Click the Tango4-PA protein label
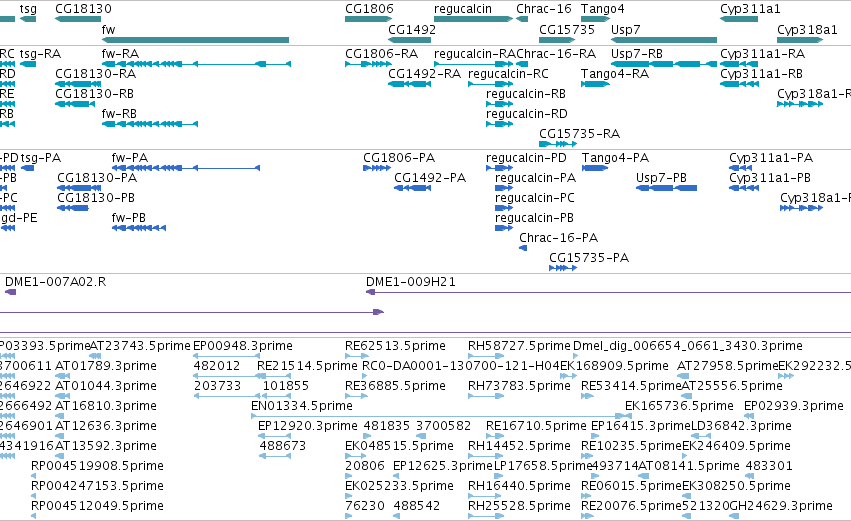Viewport: 851px width, 521px height. pos(615,158)
